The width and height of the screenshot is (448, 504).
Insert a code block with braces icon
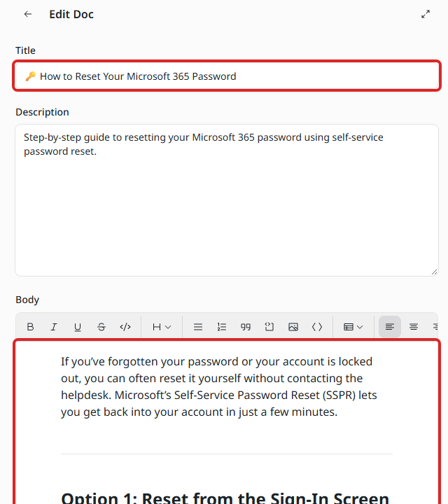pyautogui.click(x=317, y=327)
